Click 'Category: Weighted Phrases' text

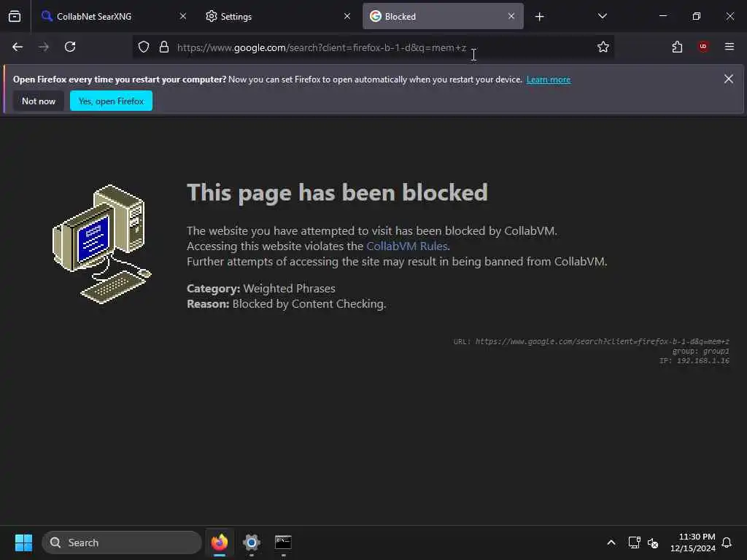tap(261, 289)
